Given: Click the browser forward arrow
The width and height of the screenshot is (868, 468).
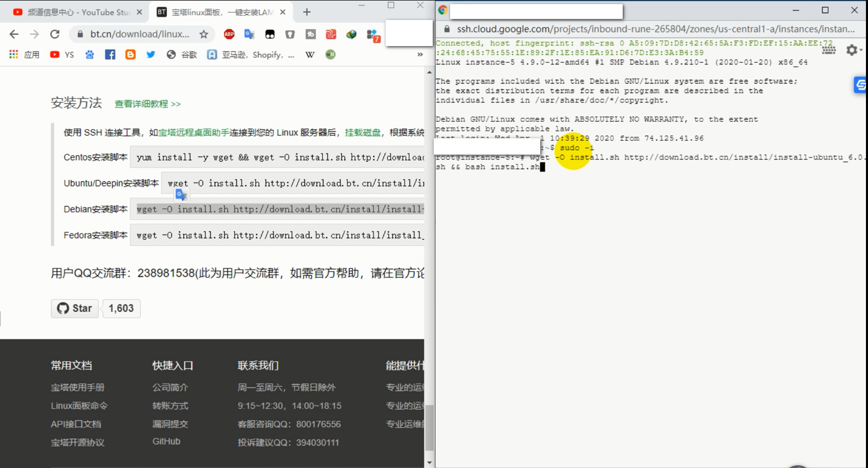Looking at the screenshot, I should [34, 34].
